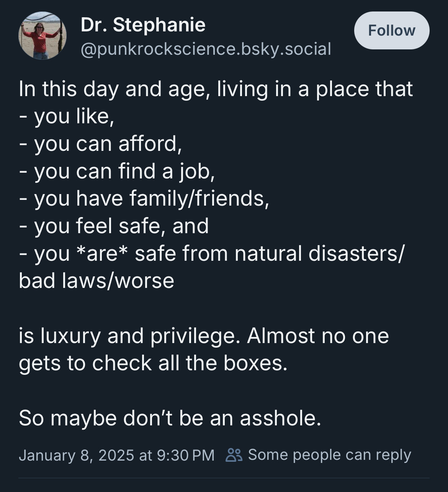Open Dr. Stephanie's profile avatar
448x492 pixels.
43,36
